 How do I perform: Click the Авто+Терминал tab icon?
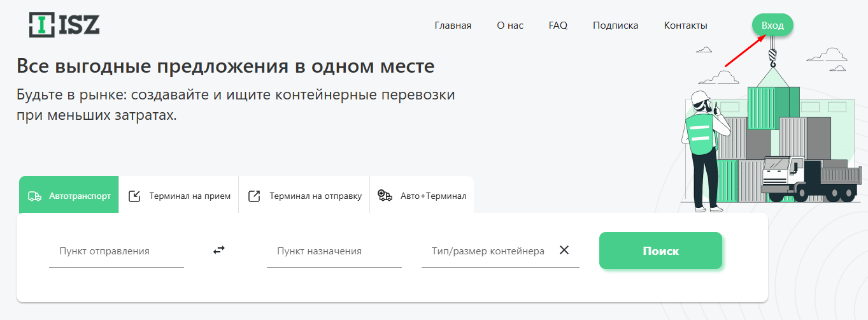pos(385,196)
